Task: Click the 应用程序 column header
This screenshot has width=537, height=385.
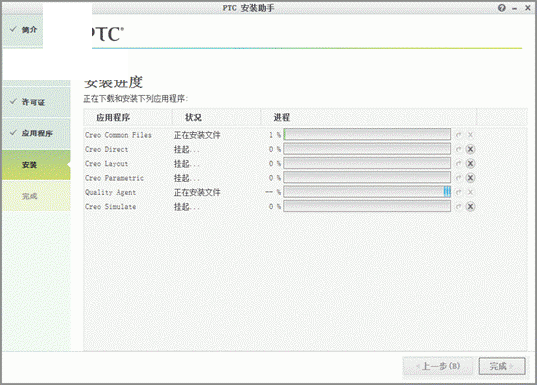Action: [128, 117]
